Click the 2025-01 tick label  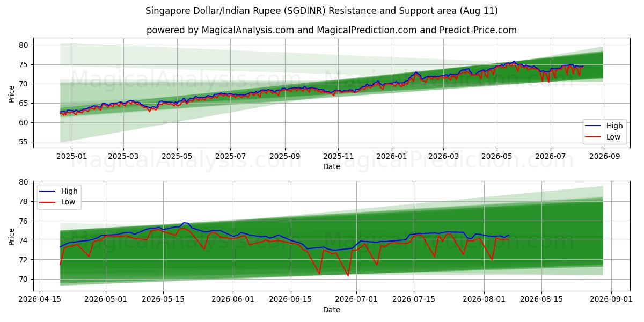click(71, 156)
